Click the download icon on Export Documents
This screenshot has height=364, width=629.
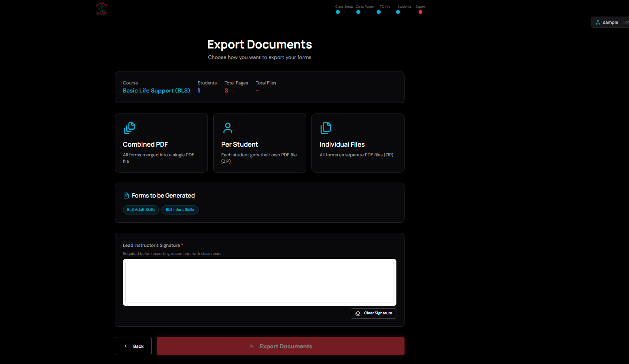click(x=252, y=346)
